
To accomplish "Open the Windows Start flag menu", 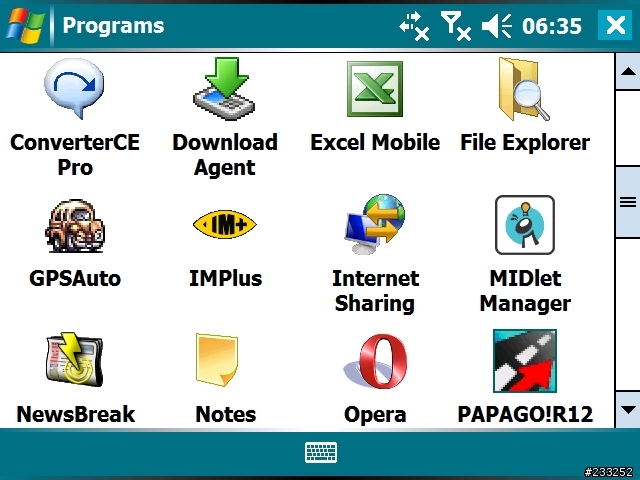I will tap(25, 25).
